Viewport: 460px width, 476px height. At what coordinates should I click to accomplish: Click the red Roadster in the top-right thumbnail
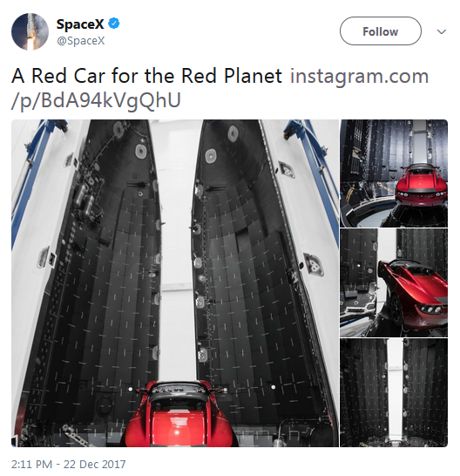421,186
